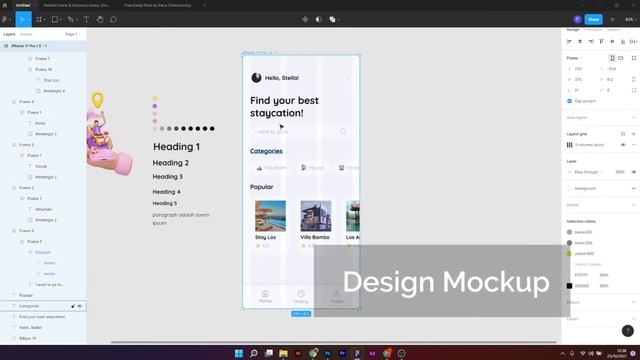The height and width of the screenshot is (360, 640).
Task: Select the Text tool
Action: coord(87,20)
